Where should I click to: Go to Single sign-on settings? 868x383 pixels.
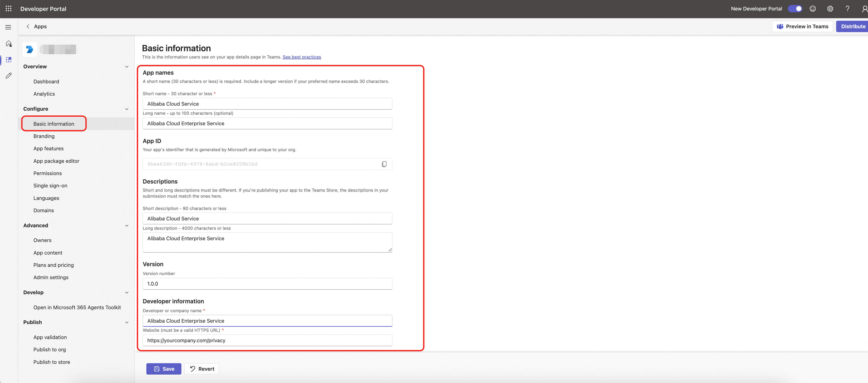pyautogui.click(x=50, y=186)
